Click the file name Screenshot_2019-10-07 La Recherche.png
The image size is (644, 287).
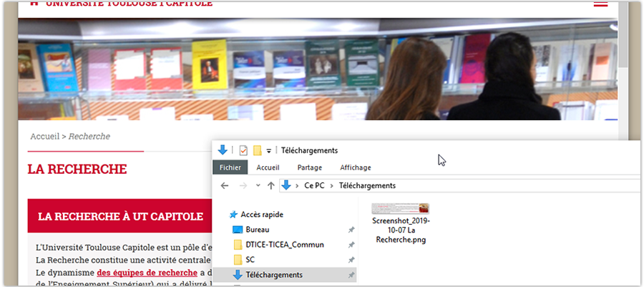401,230
